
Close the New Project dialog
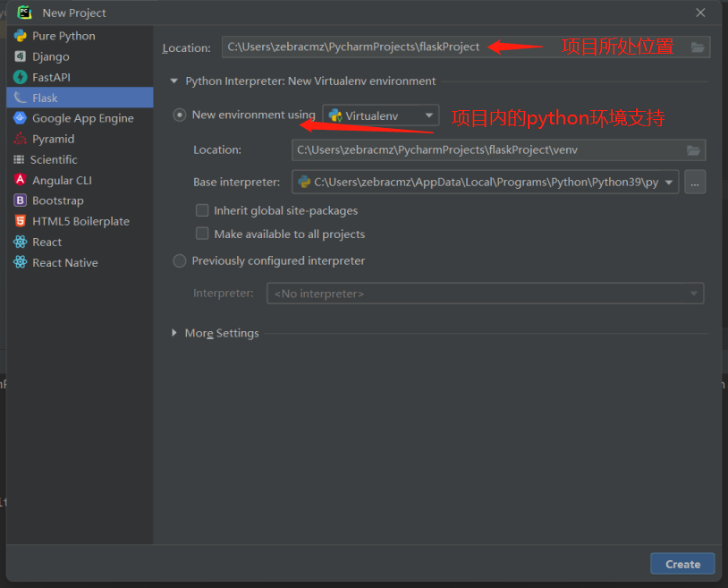point(700,13)
